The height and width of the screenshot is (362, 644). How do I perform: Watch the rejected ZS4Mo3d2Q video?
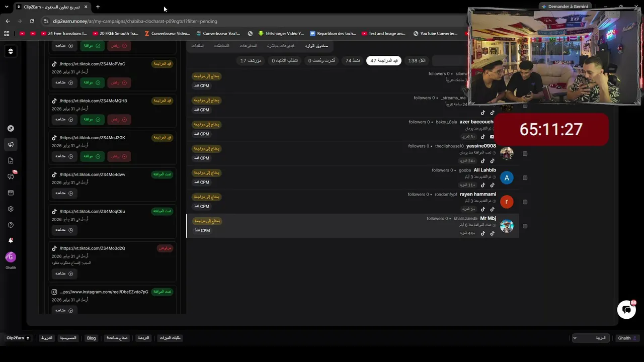tap(64, 274)
